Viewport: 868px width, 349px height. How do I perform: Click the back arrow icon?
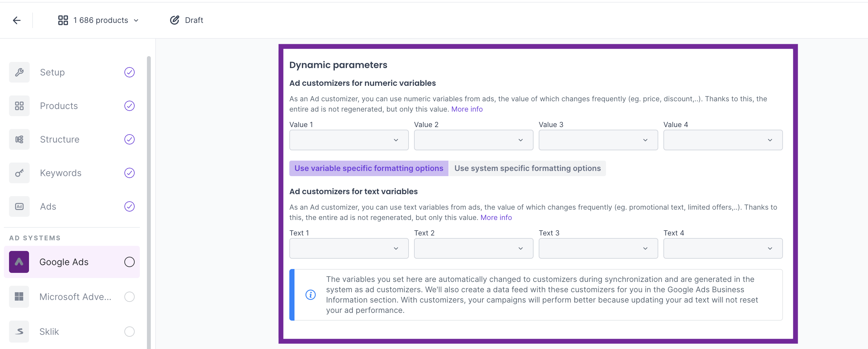17,21
